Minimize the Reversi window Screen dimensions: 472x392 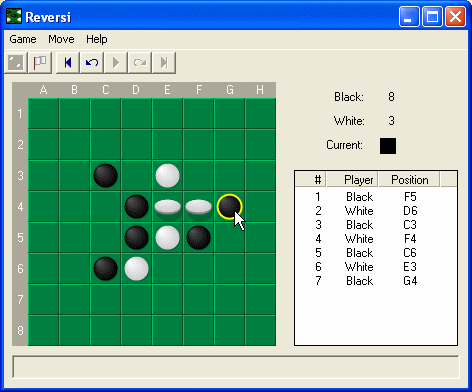(409, 16)
